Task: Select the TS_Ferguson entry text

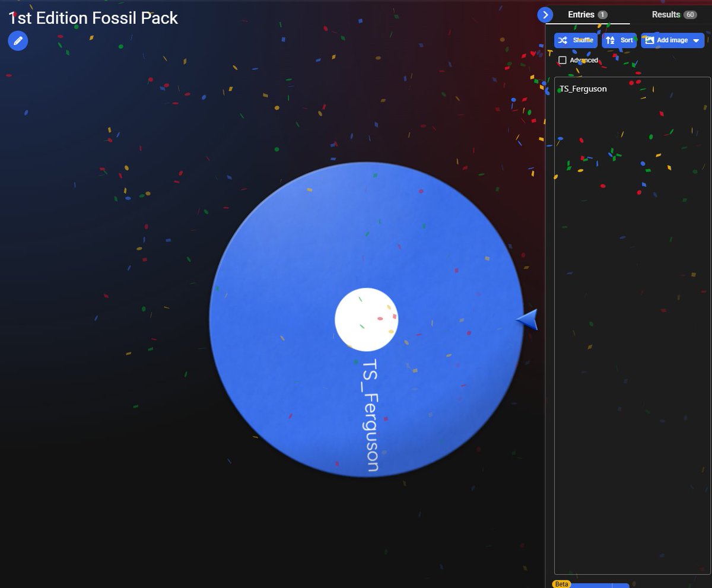Action: click(583, 89)
